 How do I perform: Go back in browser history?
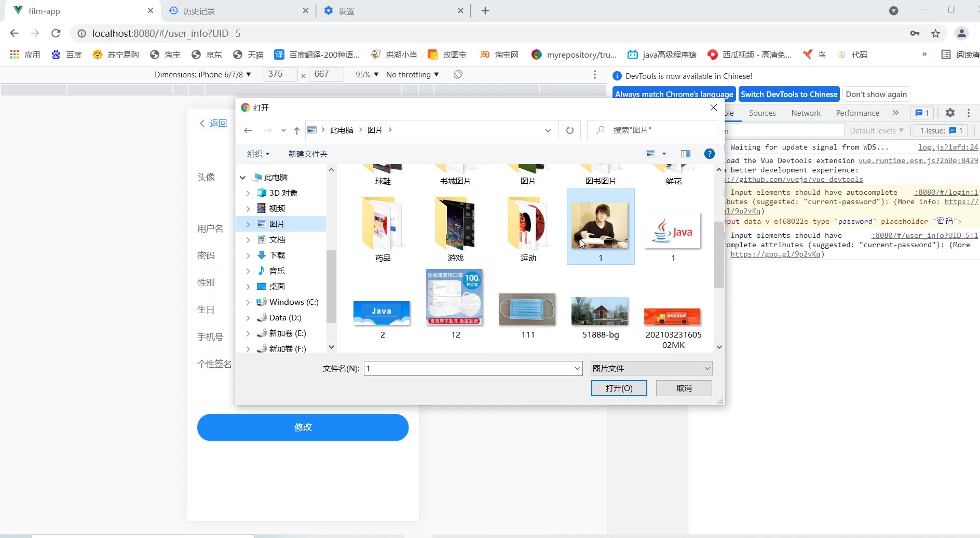14,33
